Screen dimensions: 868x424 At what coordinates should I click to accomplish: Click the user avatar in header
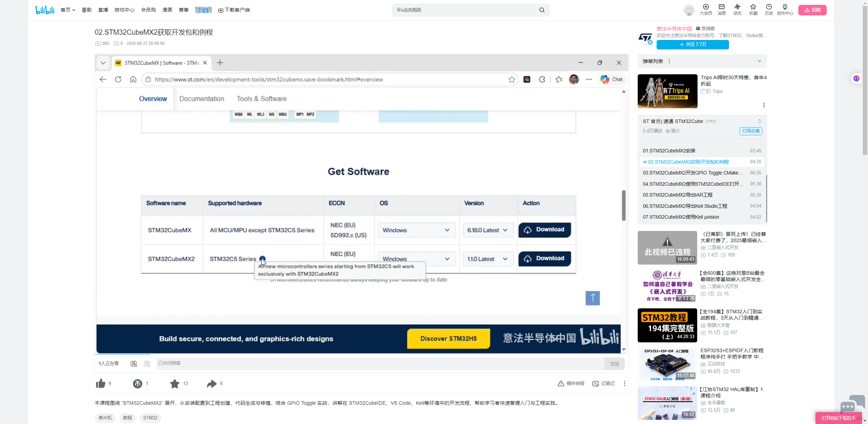pos(689,10)
